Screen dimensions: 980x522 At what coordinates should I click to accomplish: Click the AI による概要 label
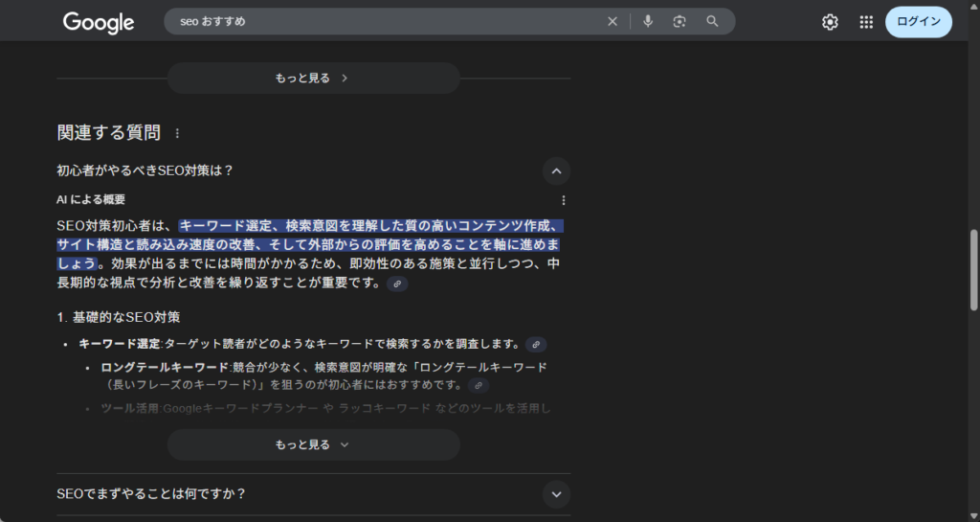[91, 199]
